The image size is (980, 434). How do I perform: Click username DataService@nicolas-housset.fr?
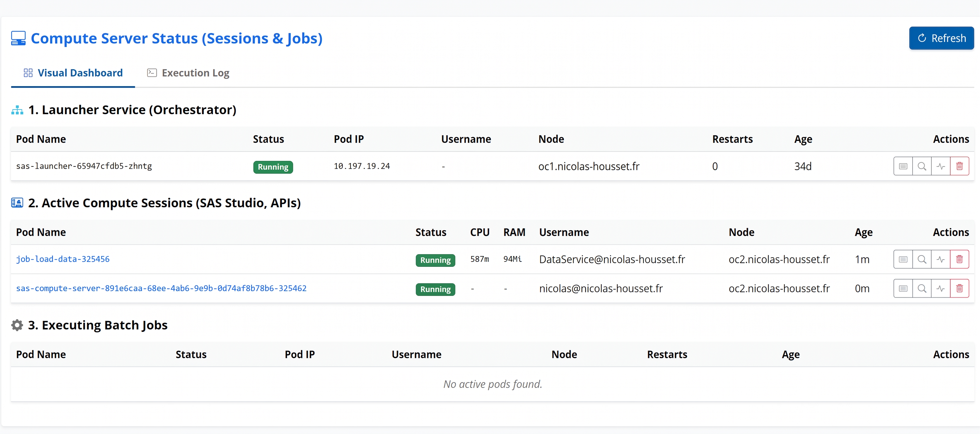point(612,259)
